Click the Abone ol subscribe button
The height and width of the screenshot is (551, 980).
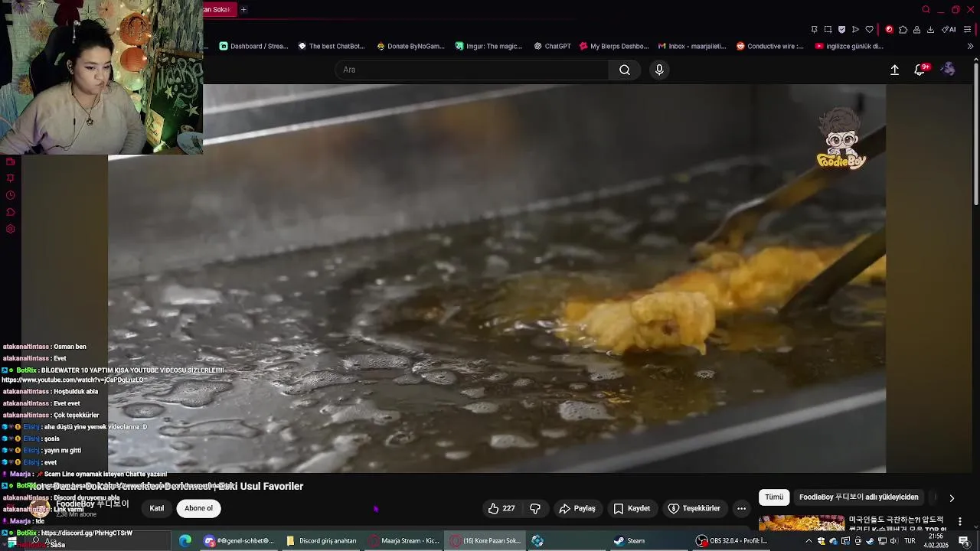198,508
